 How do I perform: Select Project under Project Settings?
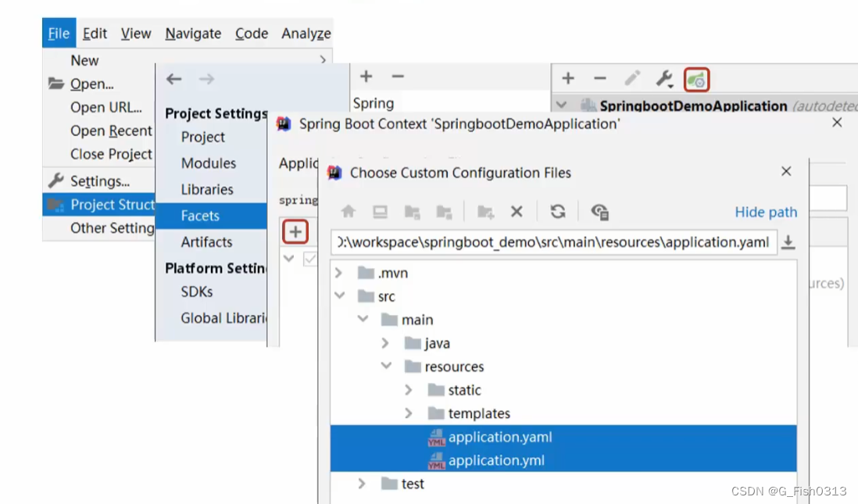pyautogui.click(x=203, y=137)
